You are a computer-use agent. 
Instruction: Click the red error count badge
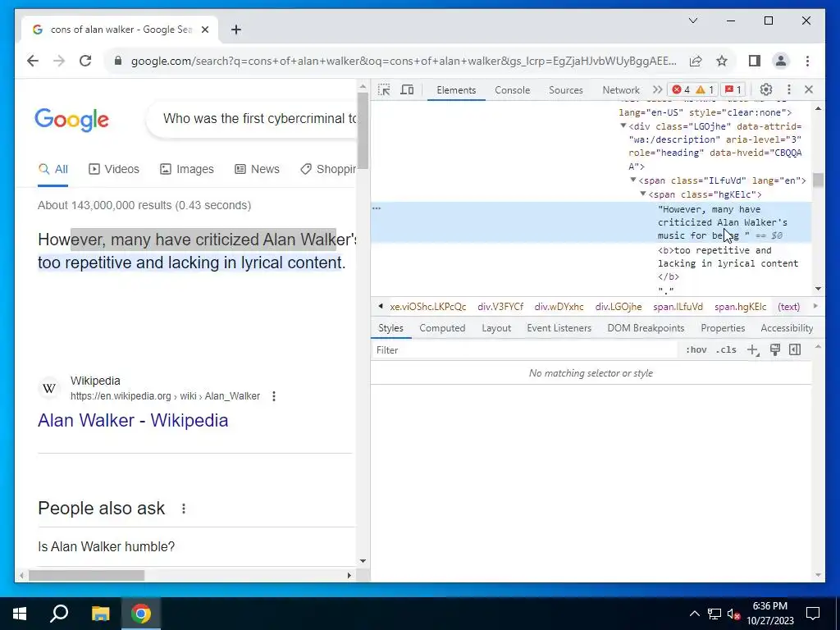681,89
